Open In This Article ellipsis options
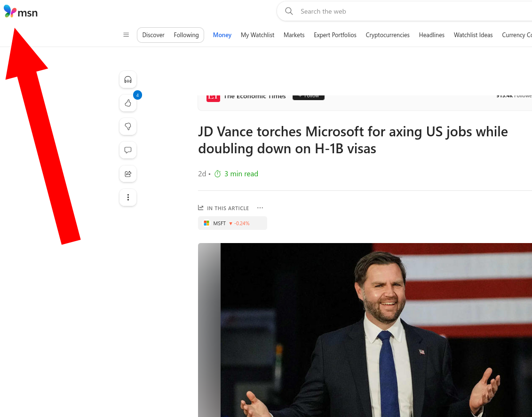 [x=260, y=208]
